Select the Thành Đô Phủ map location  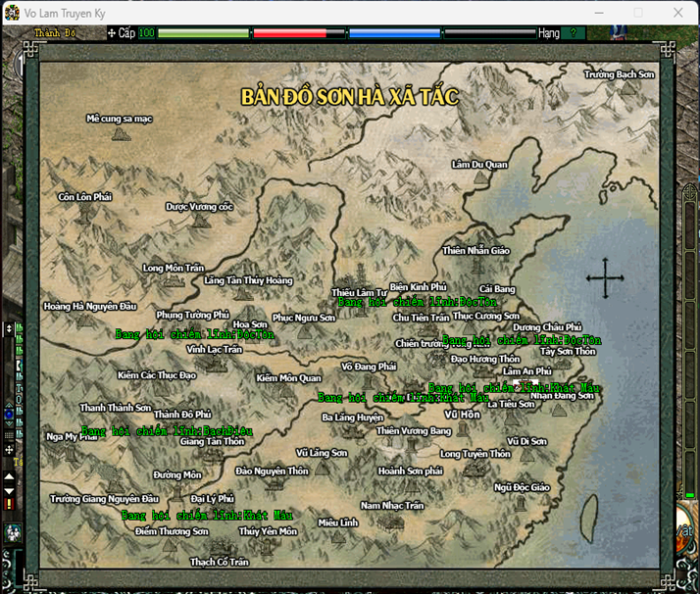click(x=182, y=415)
